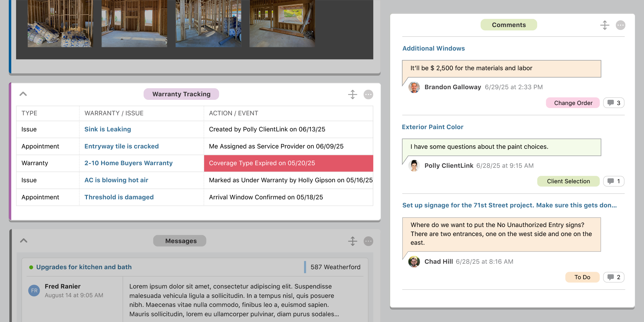Viewport: 644px width, 322px height.
Task: Open the Exterior Paint Color comment thread
Action: coord(432,127)
